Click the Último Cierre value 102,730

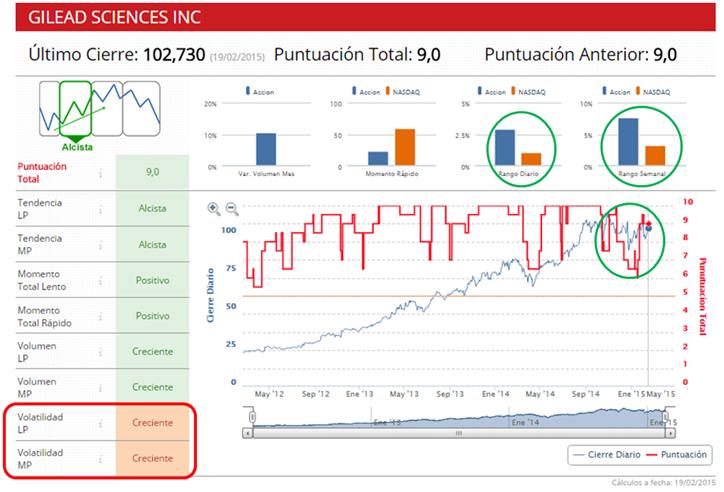174,54
